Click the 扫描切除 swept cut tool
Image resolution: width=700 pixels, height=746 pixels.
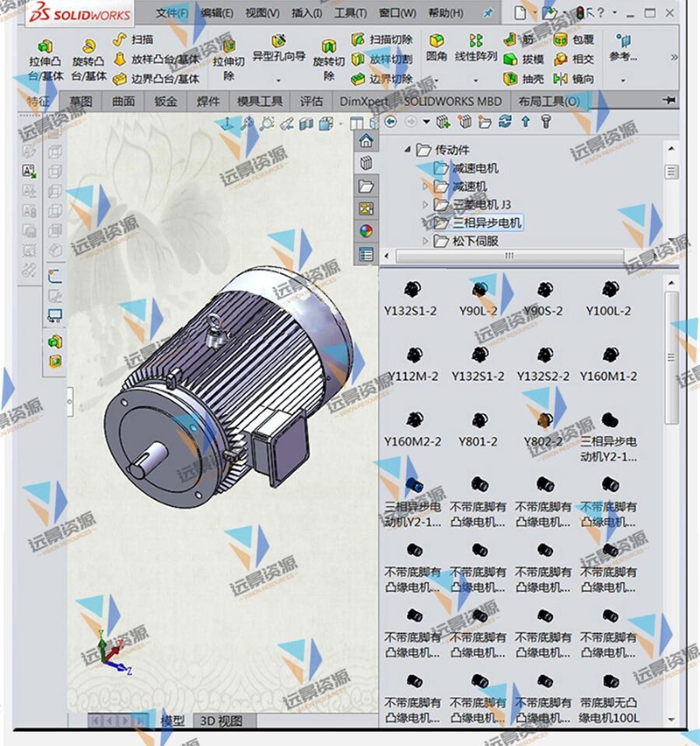click(x=381, y=39)
